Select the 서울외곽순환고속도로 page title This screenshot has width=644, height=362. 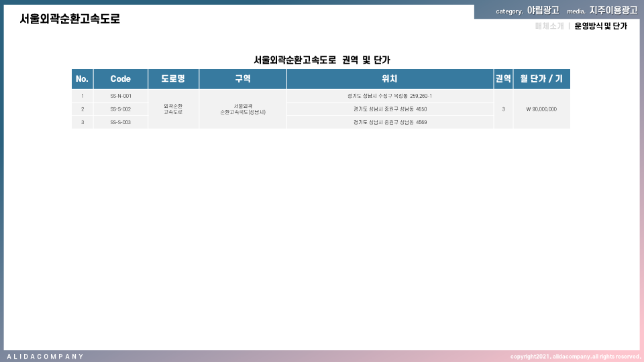click(70, 19)
